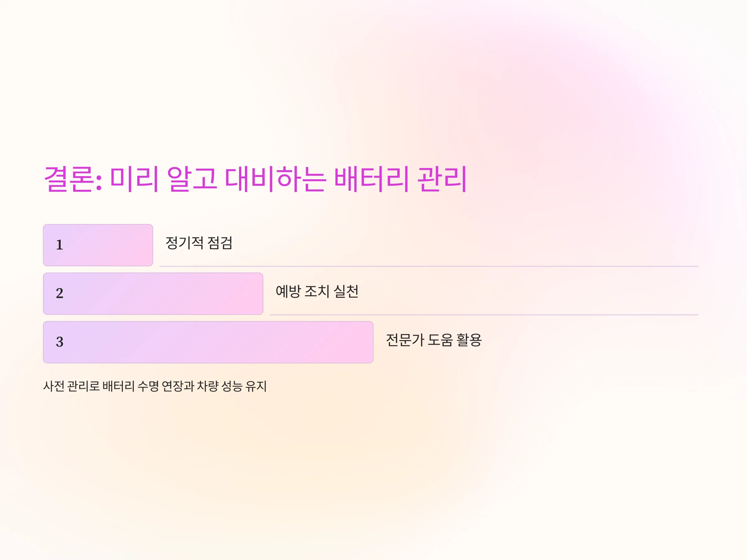Select the title '결론: 미리 알고 대비하는 배터리 관리'
The height and width of the screenshot is (560, 747).
255,179
